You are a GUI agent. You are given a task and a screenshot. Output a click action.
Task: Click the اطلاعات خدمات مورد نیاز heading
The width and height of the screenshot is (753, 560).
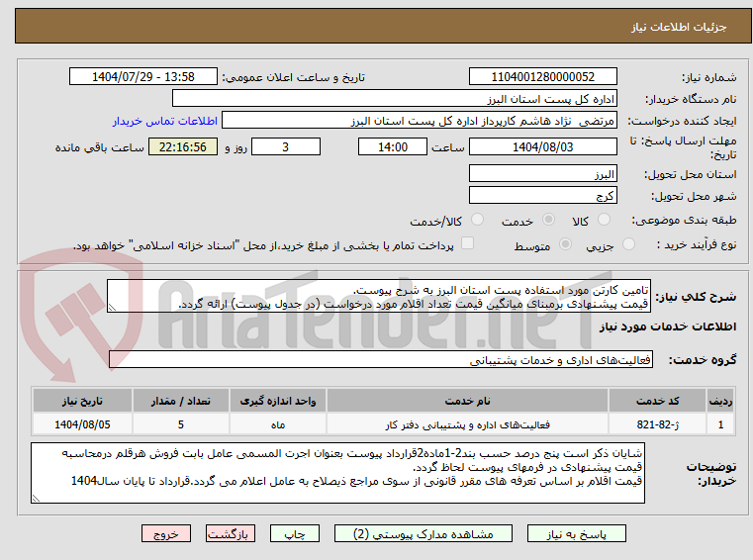(668, 327)
